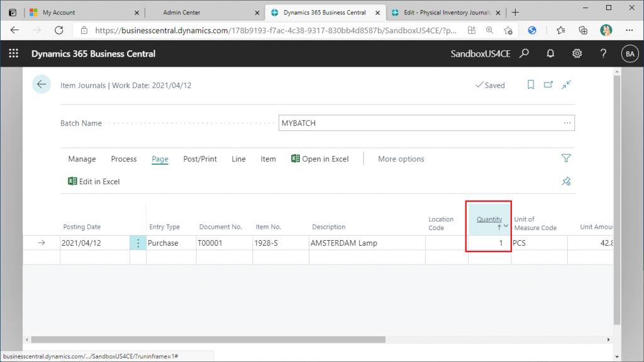Open browser collections
Image resolution: width=644 pixels, height=362 pixels.
[x=583, y=30]
